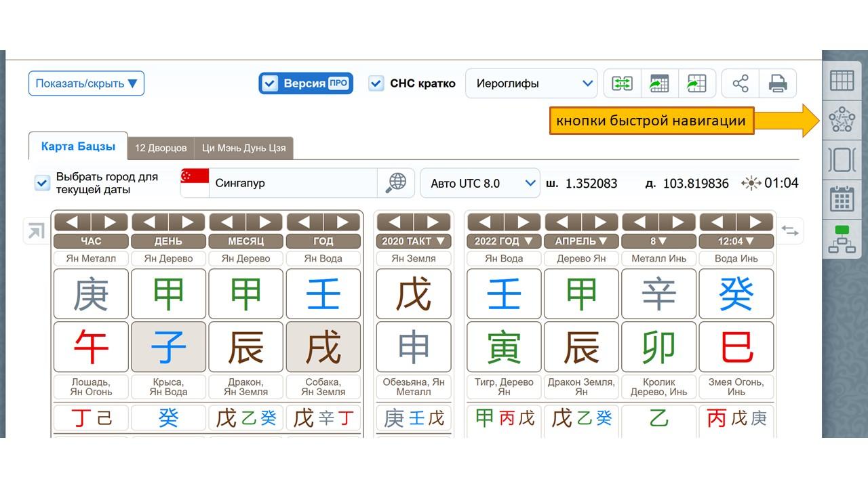
Task: Click the hierarchy tree icon in sidebar
Action: click(842, 239)
